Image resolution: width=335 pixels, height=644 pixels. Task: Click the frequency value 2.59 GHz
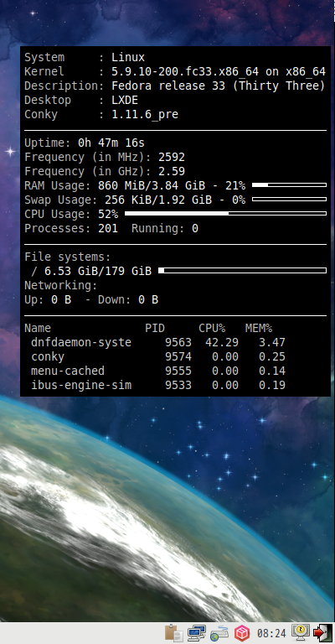click(172, 171)
